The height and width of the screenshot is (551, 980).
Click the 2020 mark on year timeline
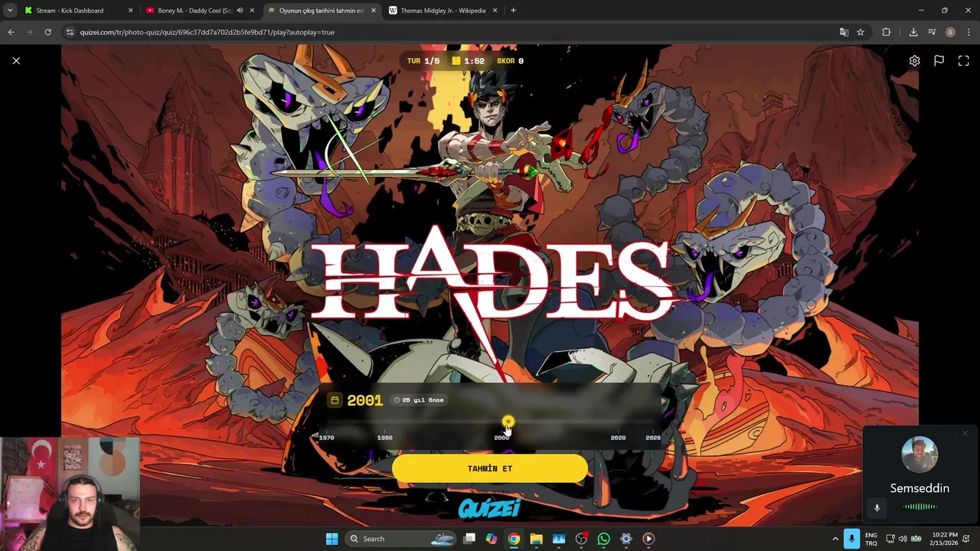click(618, 438)
